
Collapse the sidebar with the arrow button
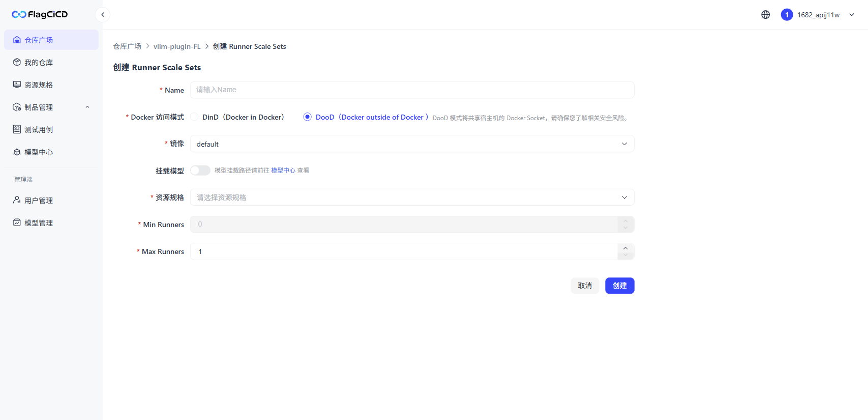[x=103, y=15]
